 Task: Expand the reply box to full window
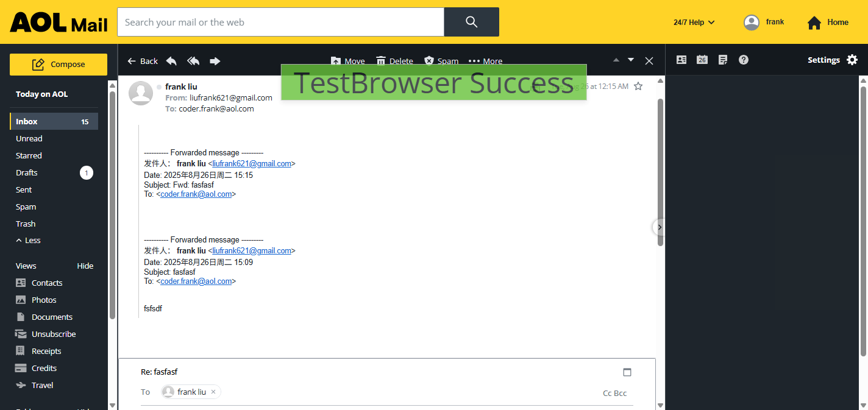[x=627, y=372]
